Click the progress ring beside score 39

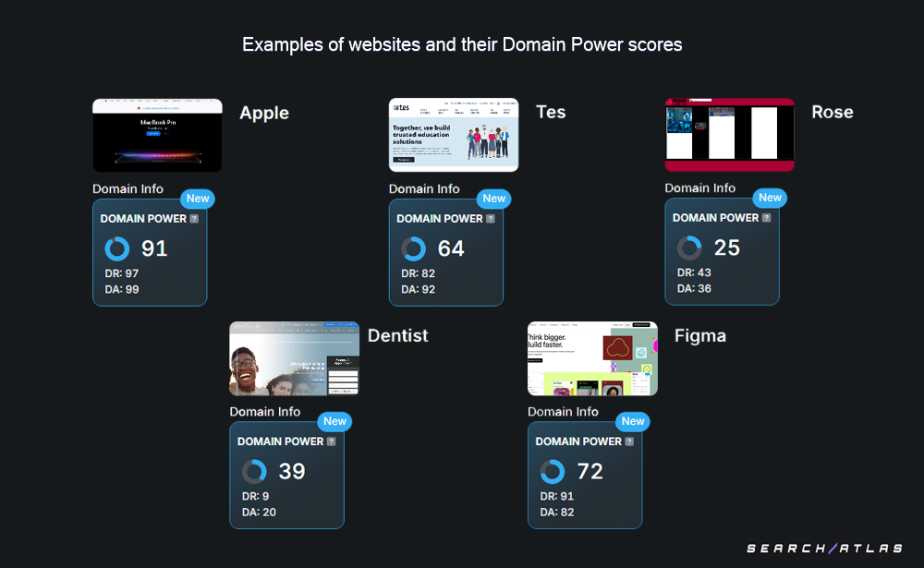point(254,471)
